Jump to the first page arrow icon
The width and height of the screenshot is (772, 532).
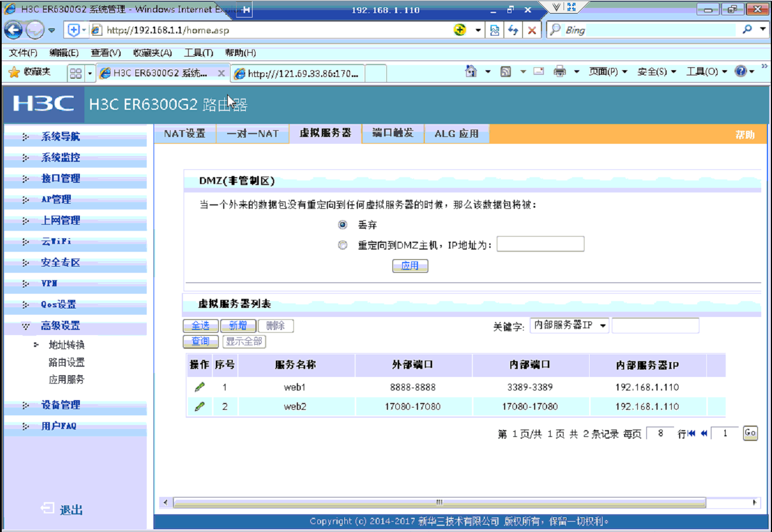point(691,434)
